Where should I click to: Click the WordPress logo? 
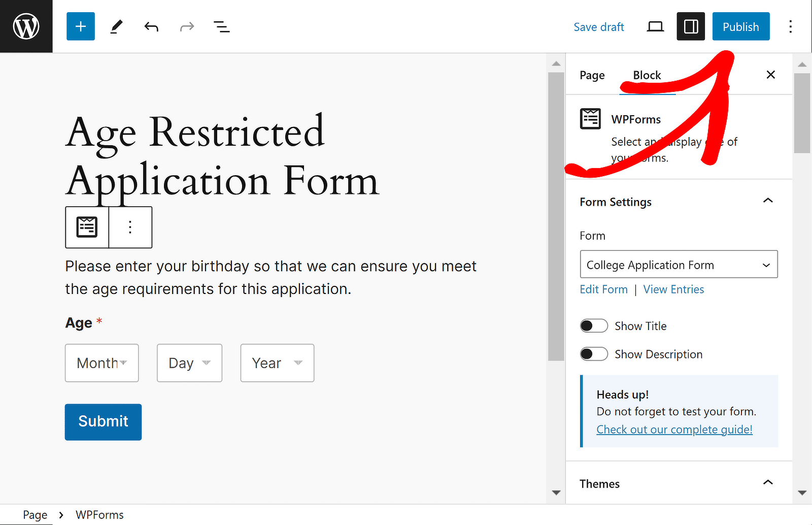pyautogui.click(x=26, y=26)
